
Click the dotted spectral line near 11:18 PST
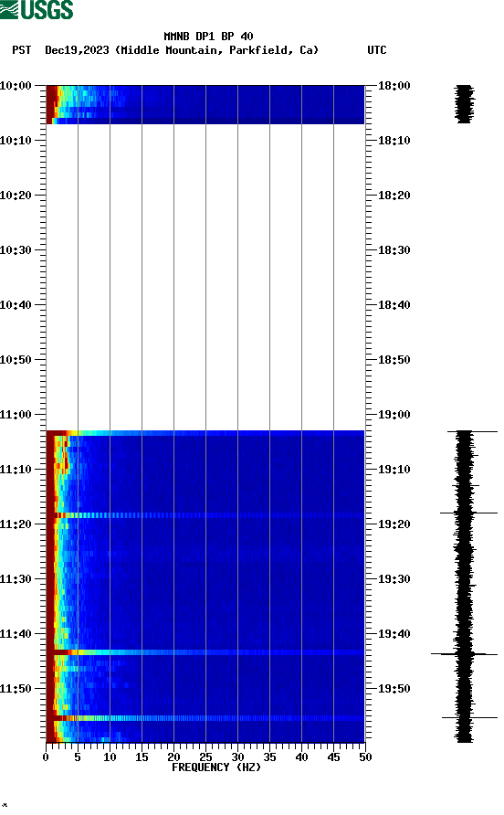coord(205,515)
